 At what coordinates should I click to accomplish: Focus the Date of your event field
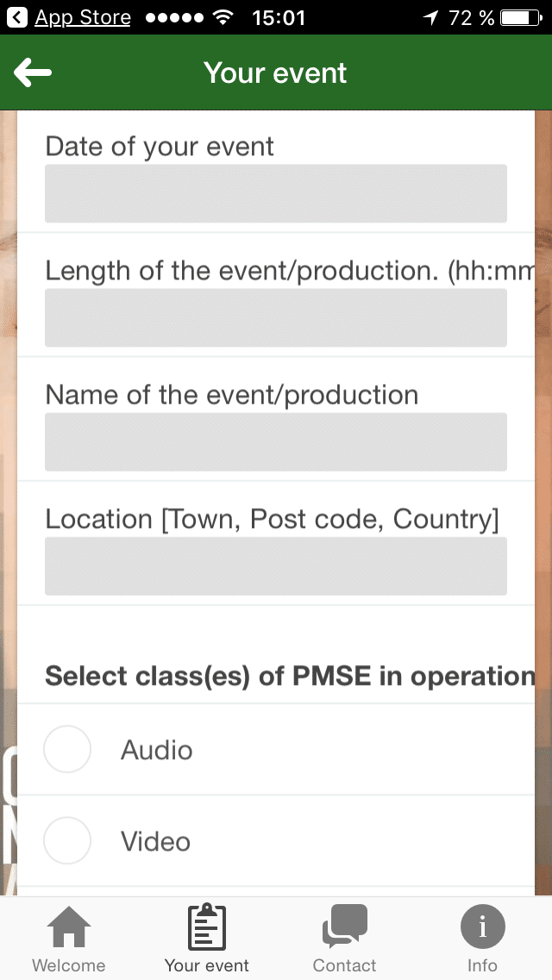[x=276, y=194]
